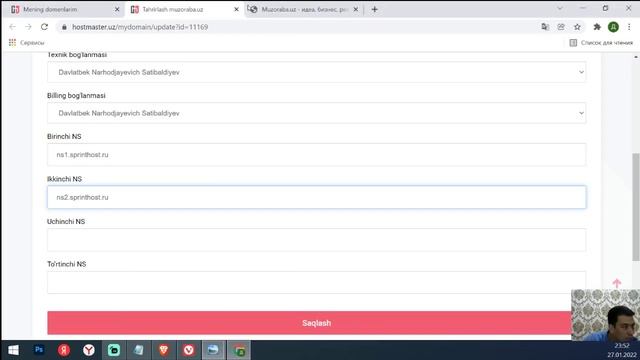Click the address bar URL
640x360 pixels.
coord(140,27)
